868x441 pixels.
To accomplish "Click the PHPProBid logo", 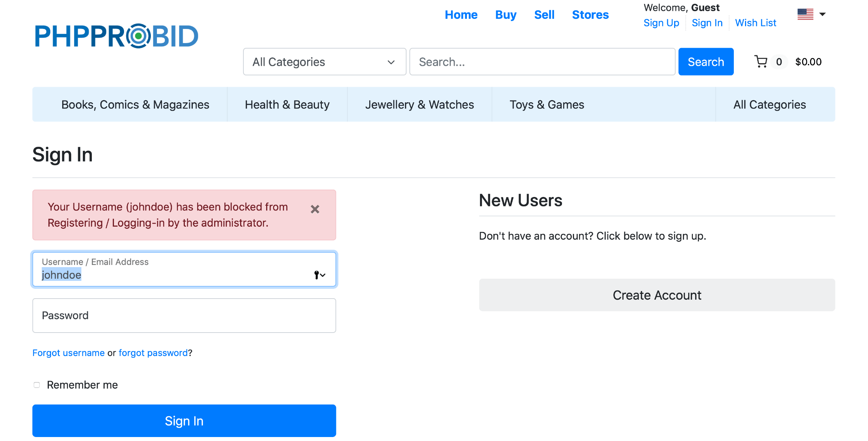I will point(116,36).
